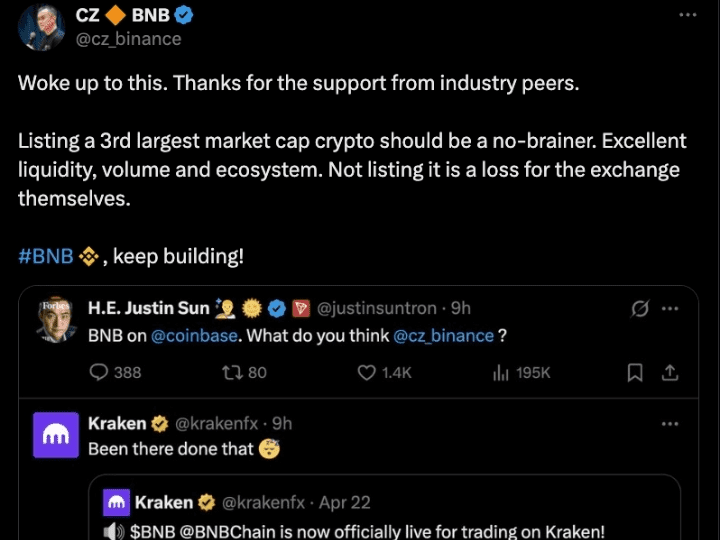Open more options on CZ's tweet

click(687, 16)
